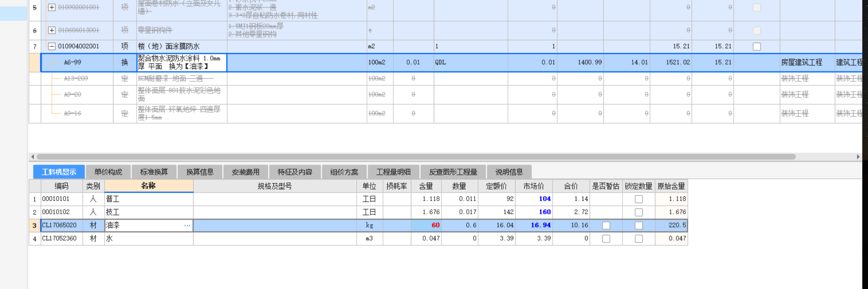
Task: Toggle the faded checkbox in row 5
Action: [x=756, y=7]
